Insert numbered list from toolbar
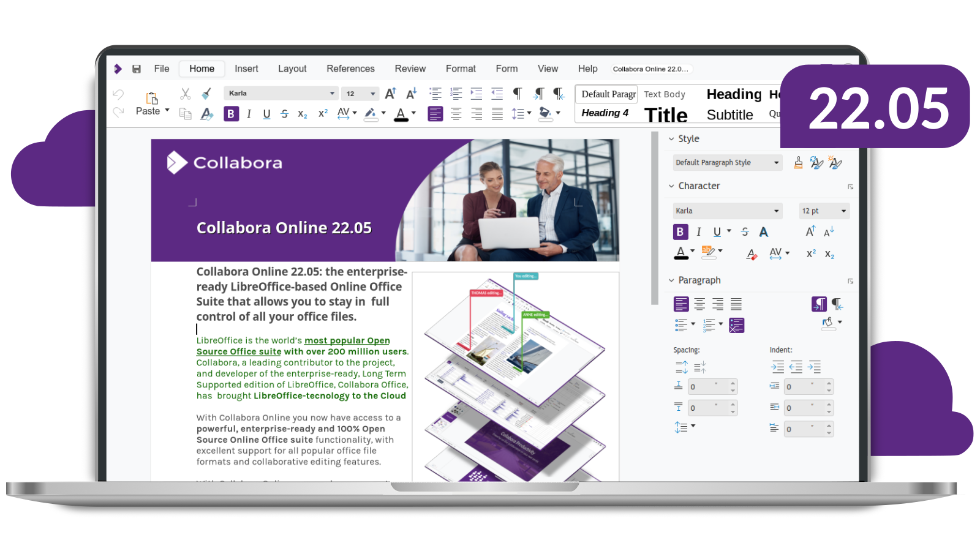The height and width of the screenshot is (551, 980). (x=456, y=94)
